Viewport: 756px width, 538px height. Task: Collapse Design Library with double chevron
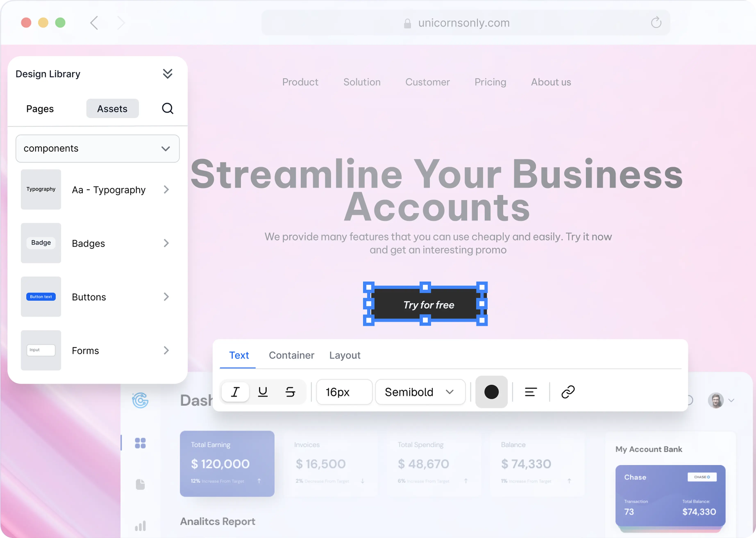click(x=168, y=74)
